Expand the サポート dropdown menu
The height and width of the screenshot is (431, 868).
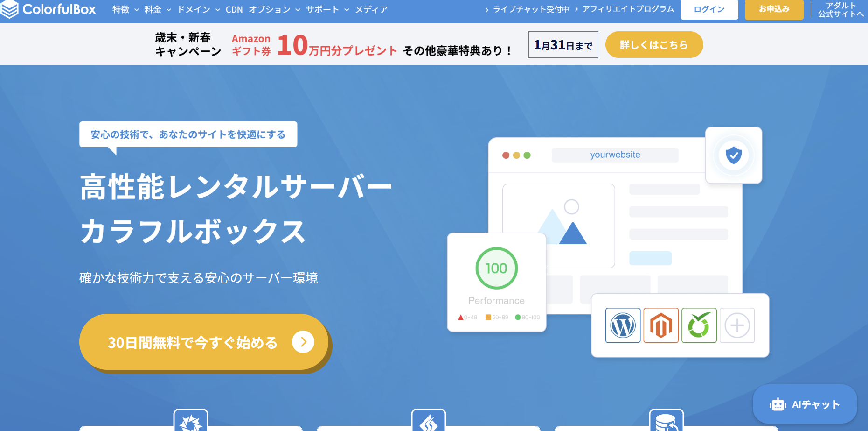327,9
